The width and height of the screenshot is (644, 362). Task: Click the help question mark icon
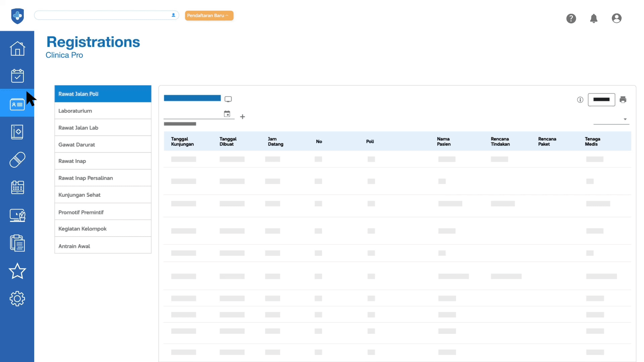(571, 18)
